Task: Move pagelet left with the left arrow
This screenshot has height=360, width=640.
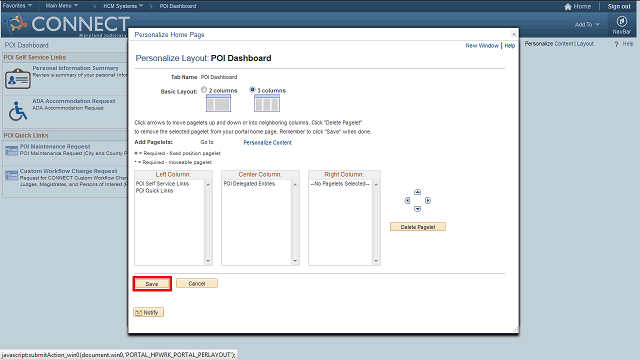Action: [x=407, y=200]
